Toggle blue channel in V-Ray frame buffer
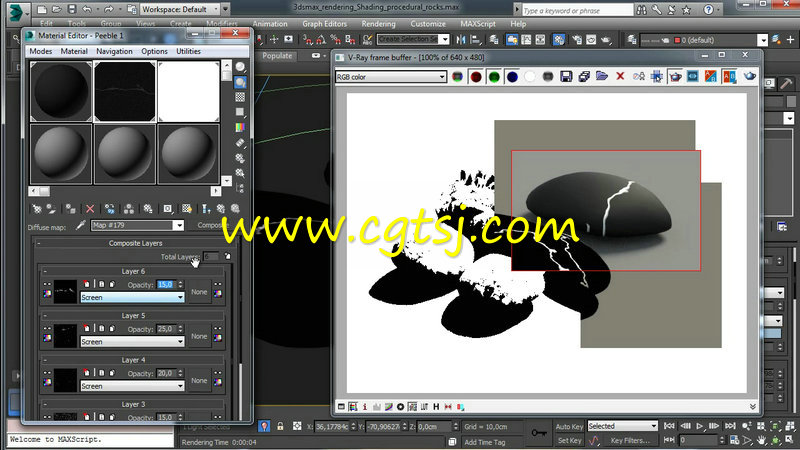The height and width of the screenshot is (450, 800). pyautogui.click(x=512, y=77)
